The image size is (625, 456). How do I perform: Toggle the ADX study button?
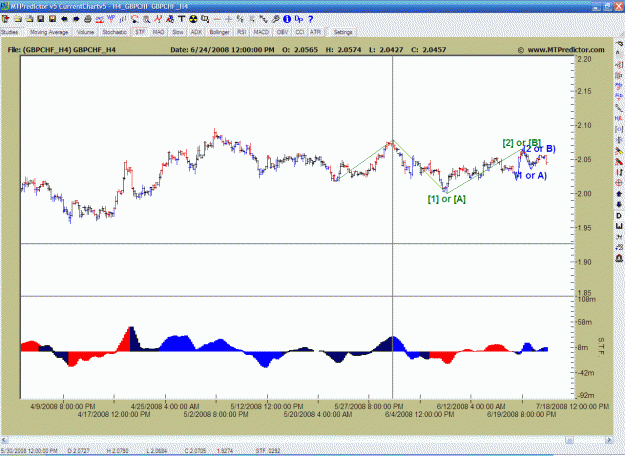(x=196, y=32)
